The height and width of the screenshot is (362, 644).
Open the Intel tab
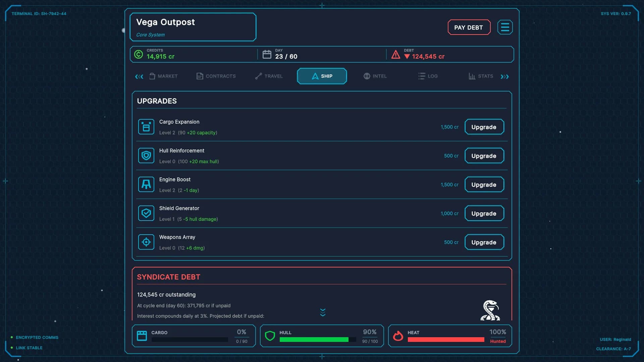[375, 76]
